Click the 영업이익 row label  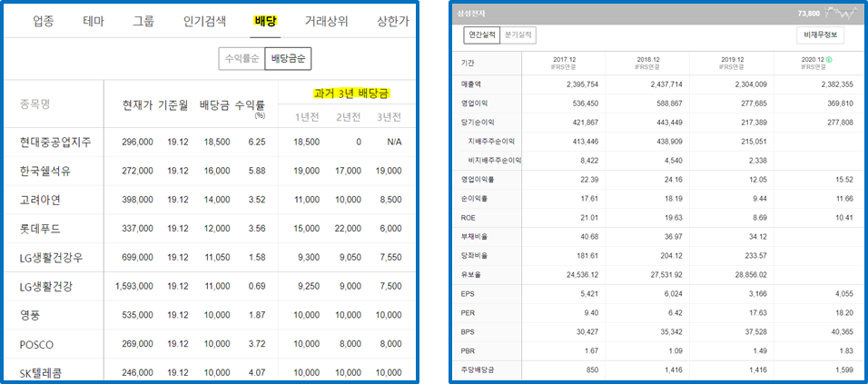[x=474, y=103]
